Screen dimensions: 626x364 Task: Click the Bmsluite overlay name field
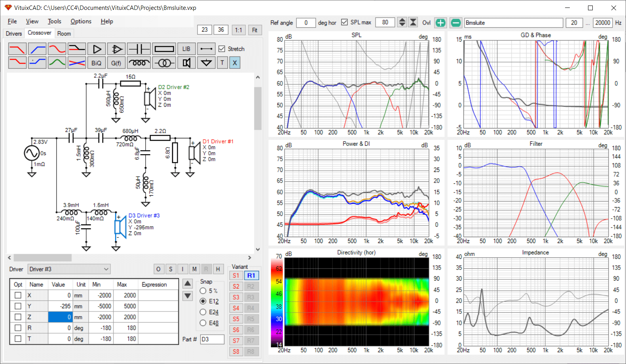point(514,23)
